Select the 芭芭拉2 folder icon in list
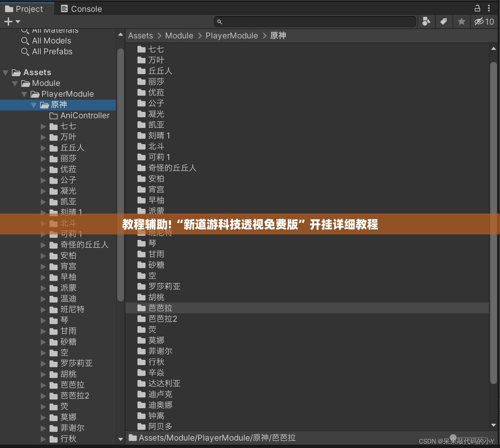 tap(142, 319)
